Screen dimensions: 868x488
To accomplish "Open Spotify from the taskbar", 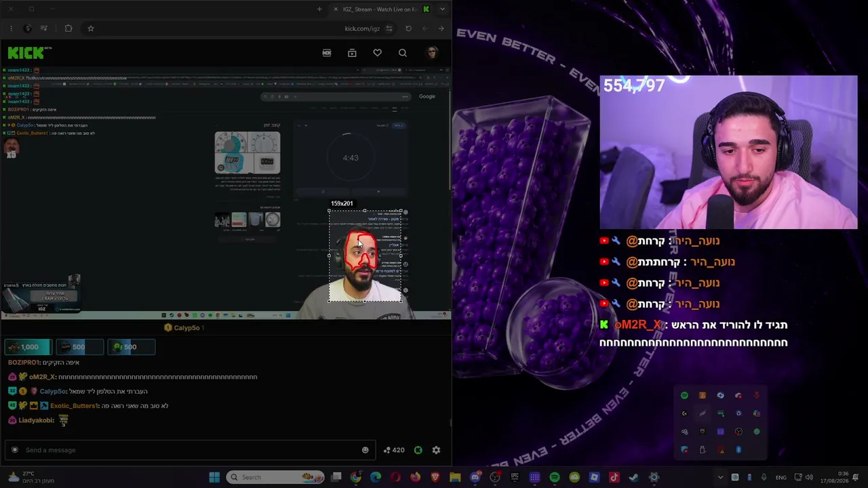I will 555,477.
